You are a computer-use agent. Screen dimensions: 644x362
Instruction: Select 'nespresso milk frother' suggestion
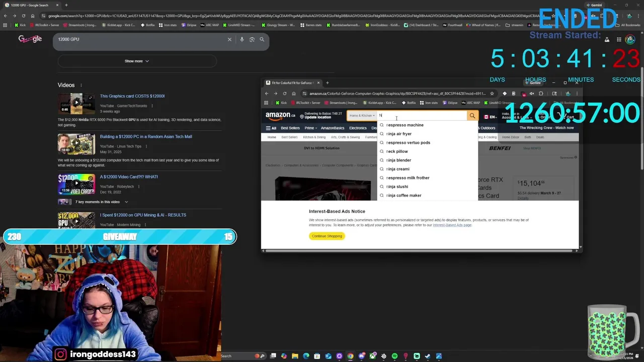[x=427, y=177]
